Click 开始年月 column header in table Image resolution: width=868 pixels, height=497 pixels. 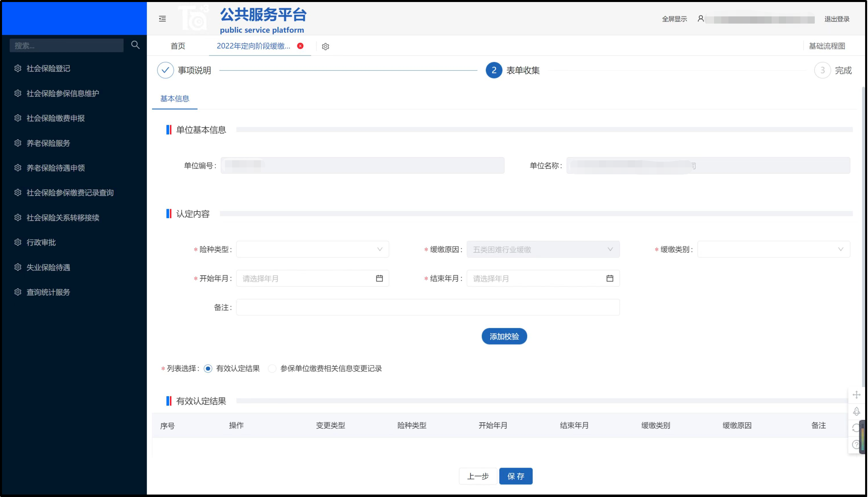pos(493,425)
